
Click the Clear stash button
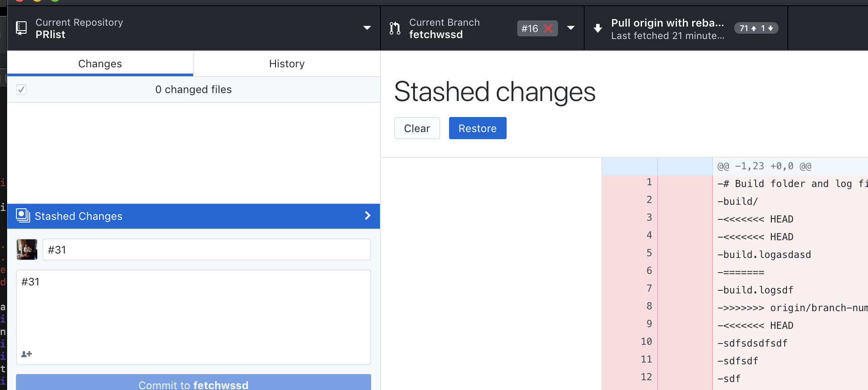pos(417,128)
